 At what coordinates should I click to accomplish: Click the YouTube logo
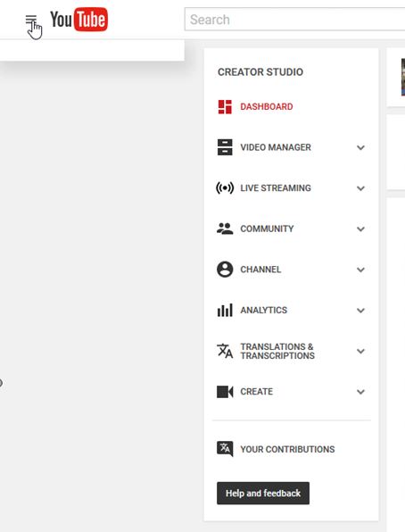point(79,20)
